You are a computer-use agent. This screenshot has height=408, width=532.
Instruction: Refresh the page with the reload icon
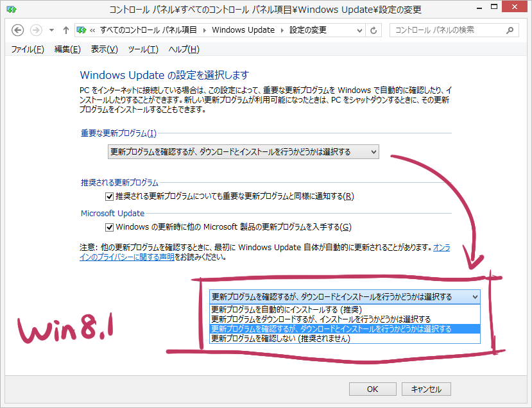point(373,31)
